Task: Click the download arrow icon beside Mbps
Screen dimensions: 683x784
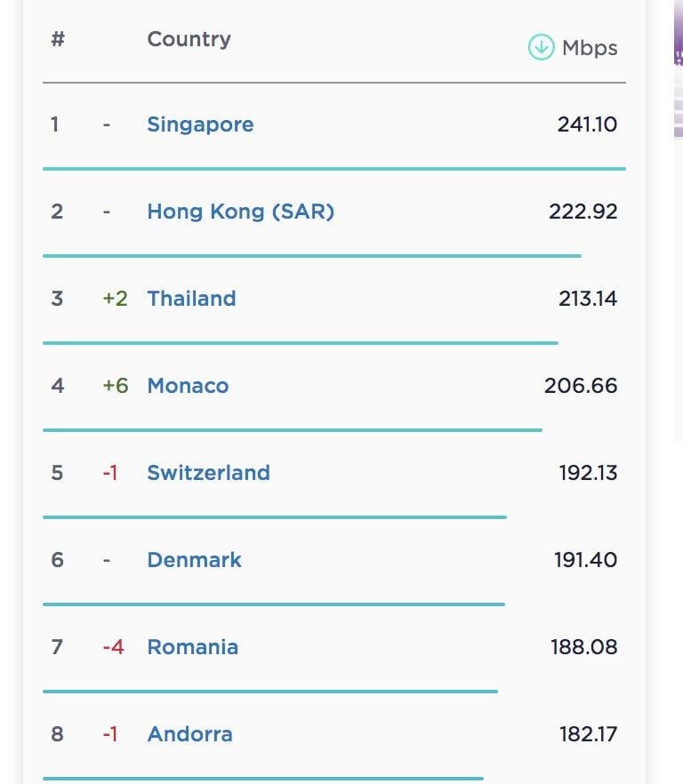Action: [x=541, y=47]
